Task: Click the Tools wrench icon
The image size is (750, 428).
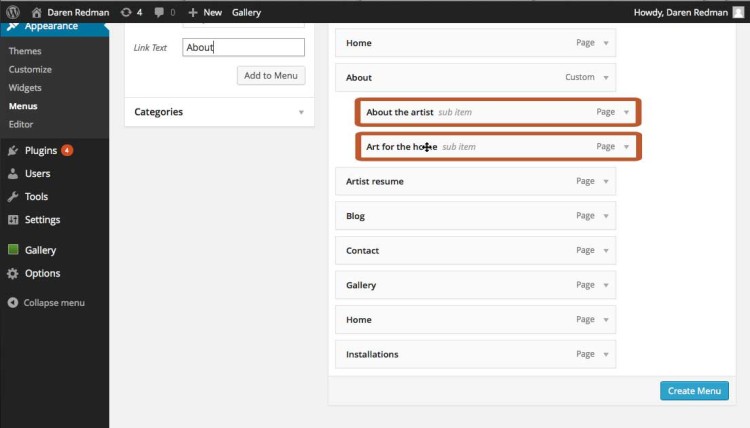Action: (x=13, y=197)
